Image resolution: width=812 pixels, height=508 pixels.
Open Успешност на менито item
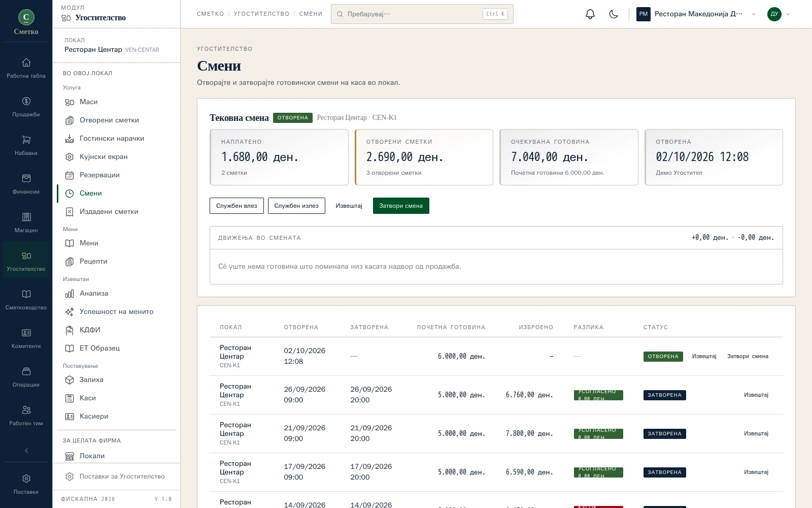[116, 312]
